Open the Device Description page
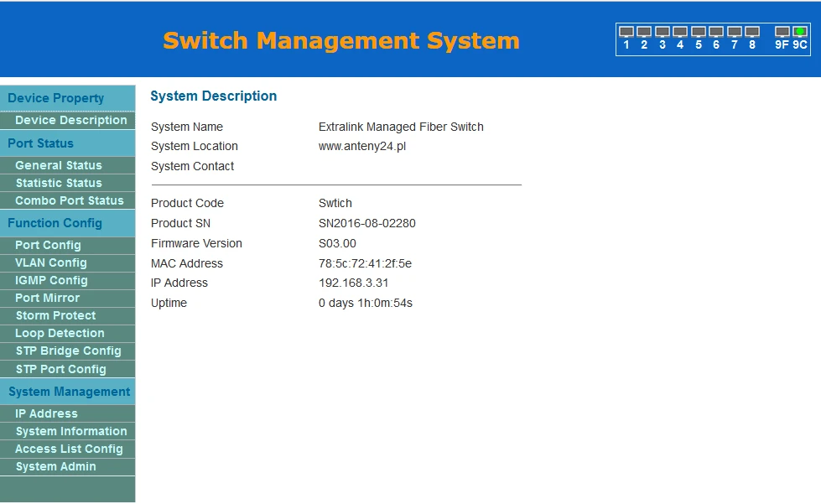Image resolution: width=821 pixels, height=504 pixels. [x=70, y=120]
